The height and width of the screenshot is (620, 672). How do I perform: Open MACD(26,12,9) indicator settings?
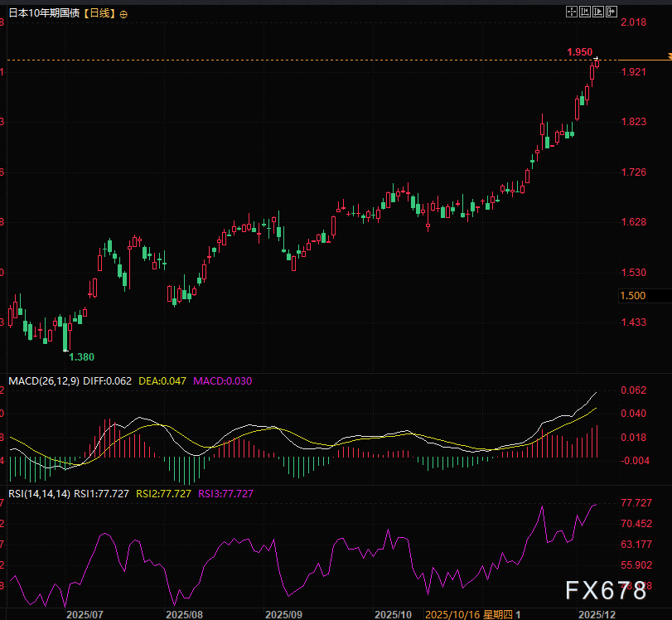tap(41, 381)
